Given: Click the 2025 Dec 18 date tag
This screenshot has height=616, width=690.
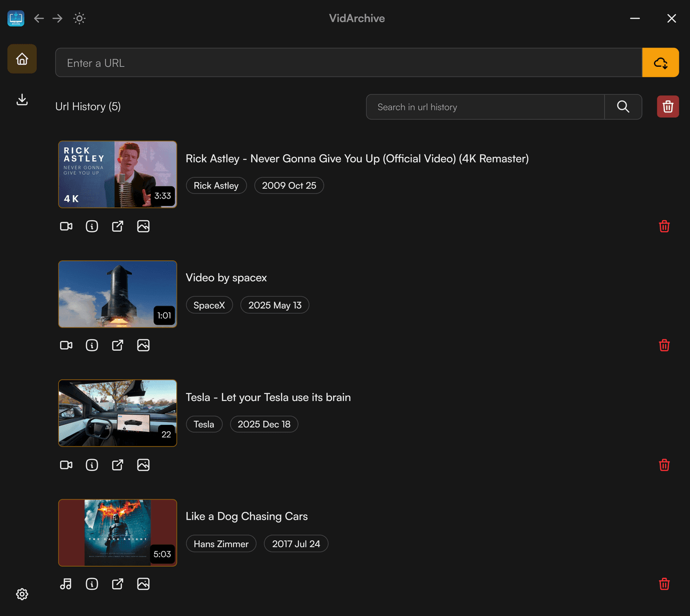Looking at the screenshot, I should (264, 424).
